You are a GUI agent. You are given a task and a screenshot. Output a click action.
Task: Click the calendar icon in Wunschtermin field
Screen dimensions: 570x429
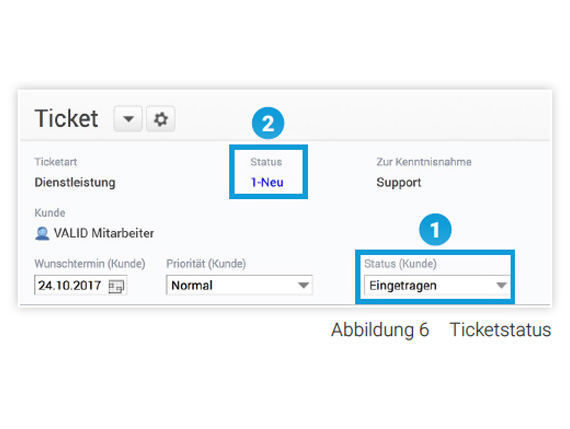point(116,286)
